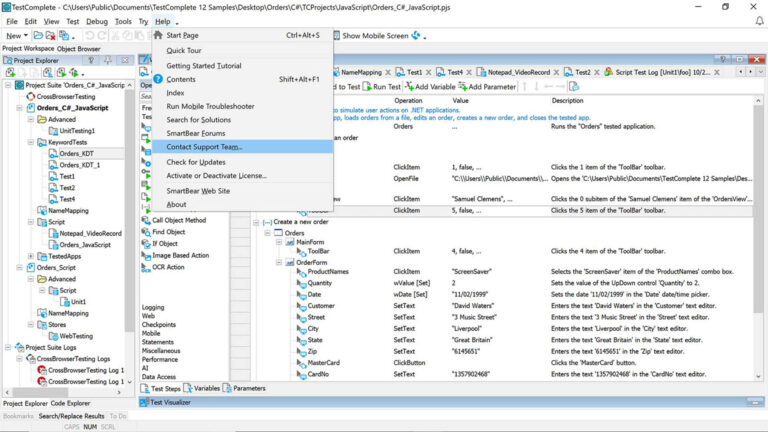Image resolution: width=768 pixels, height=432 pixels.
Task: Collapse the Project Suite Logs node
Action: pos(8,347)
